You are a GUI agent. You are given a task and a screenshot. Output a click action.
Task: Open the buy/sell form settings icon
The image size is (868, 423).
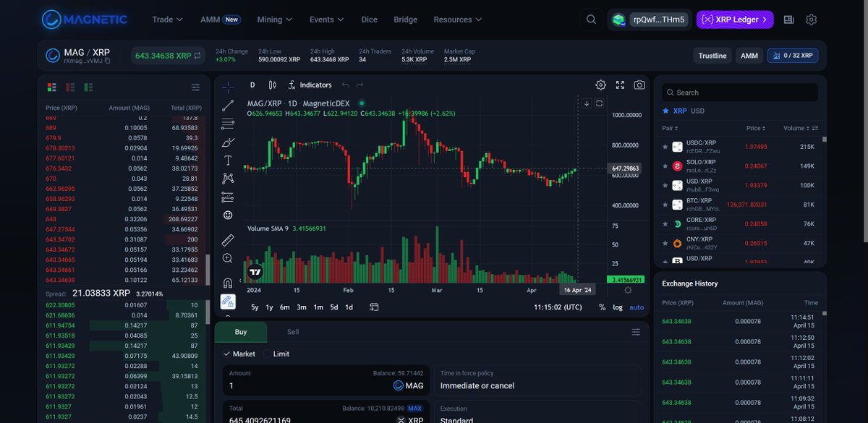(636, 332)
